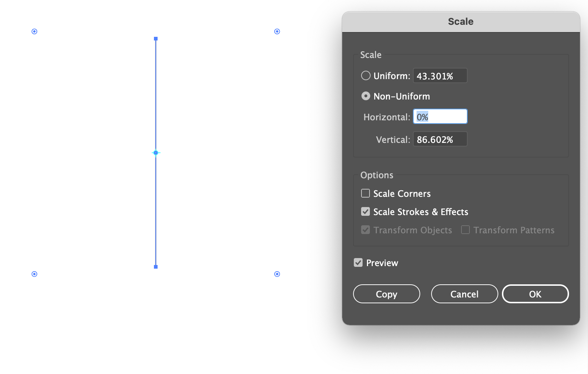The width and height of the screenshot is (588, 374).
Task: Uncheck the Preview option
Action: point(358,262)
